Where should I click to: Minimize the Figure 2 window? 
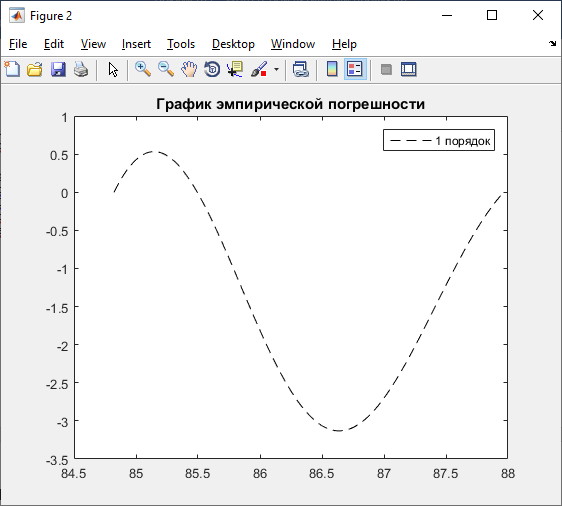(447, 15)
